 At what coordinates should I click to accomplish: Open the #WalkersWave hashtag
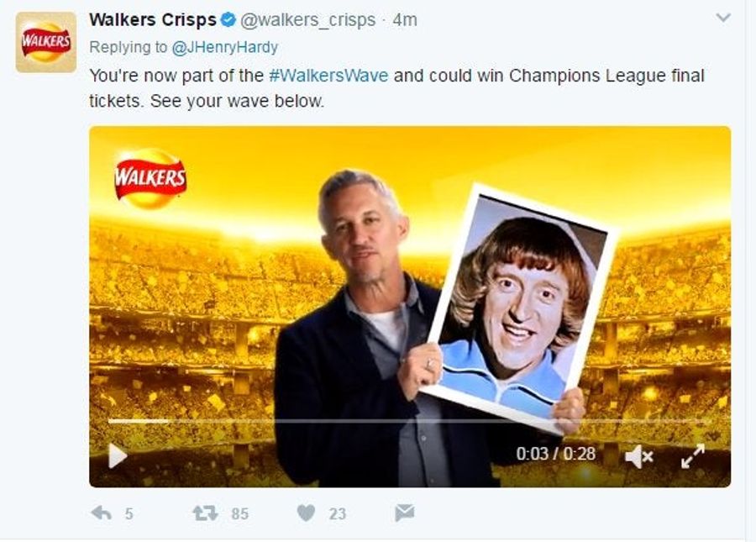point(328,76)
